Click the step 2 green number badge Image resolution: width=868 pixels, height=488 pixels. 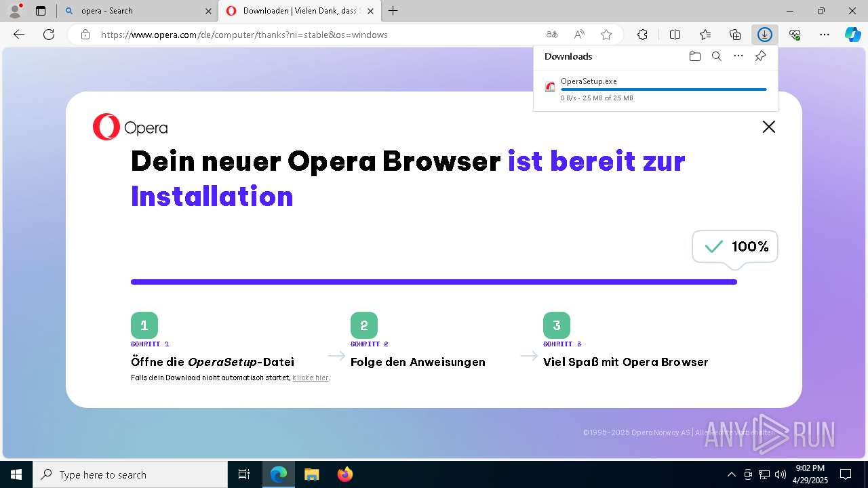[x=364, y=325]
